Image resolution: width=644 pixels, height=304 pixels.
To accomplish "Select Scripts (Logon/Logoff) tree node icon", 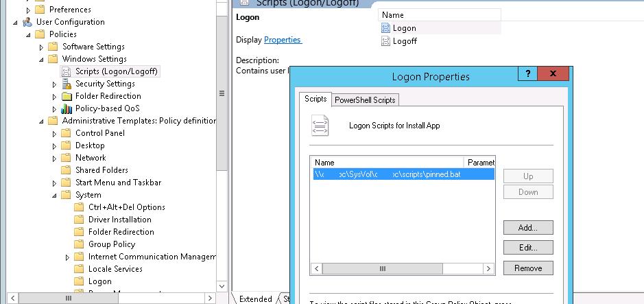I will (x=67, y=71).
